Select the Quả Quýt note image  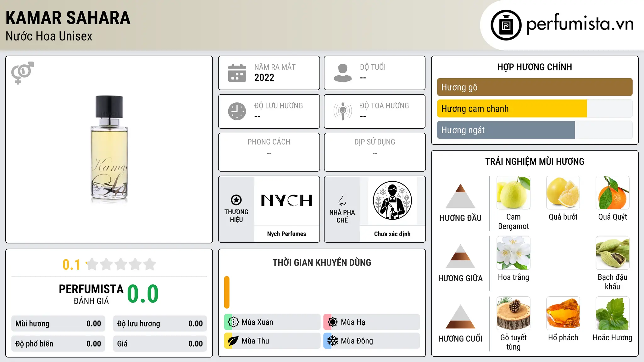point(613,193)
